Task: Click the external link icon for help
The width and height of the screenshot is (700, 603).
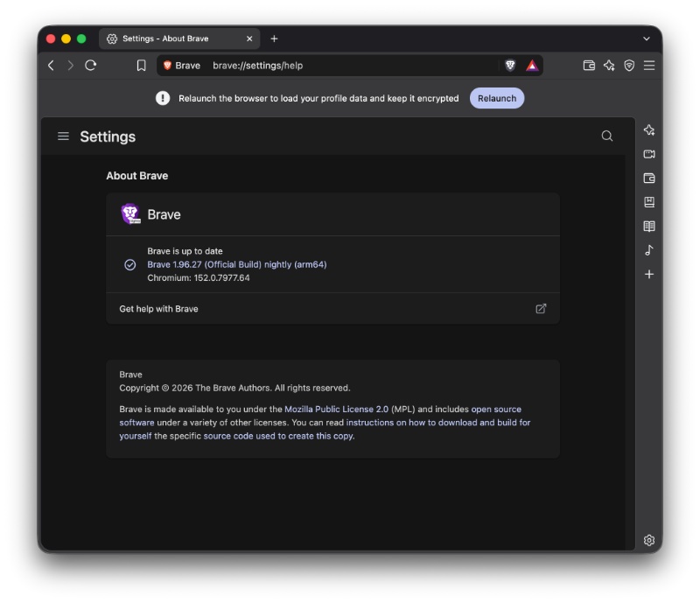Action: [541, 309]
